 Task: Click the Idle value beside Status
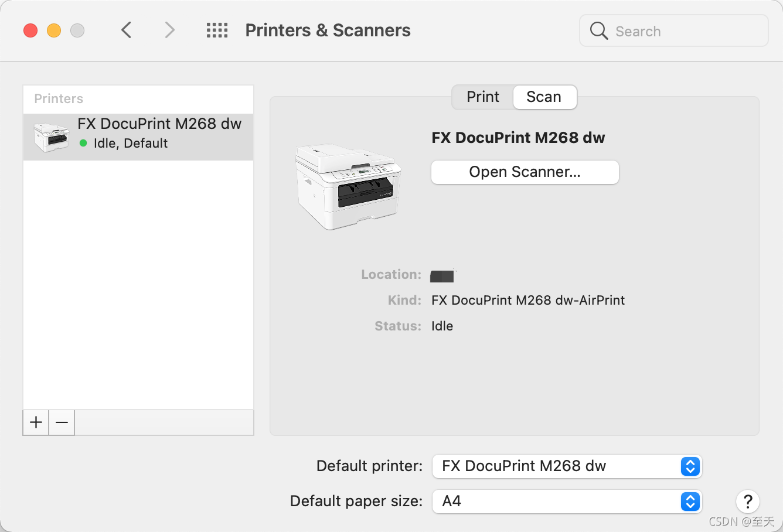442,326
